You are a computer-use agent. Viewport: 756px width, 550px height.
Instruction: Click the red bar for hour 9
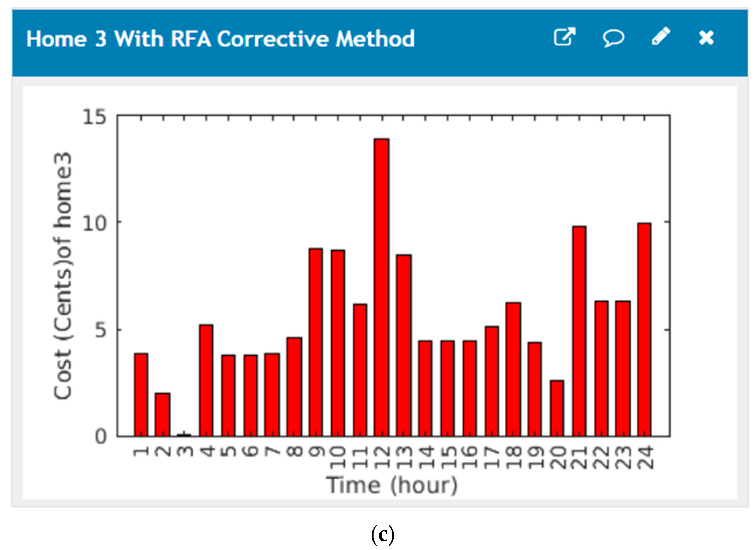tap(315, 342)
